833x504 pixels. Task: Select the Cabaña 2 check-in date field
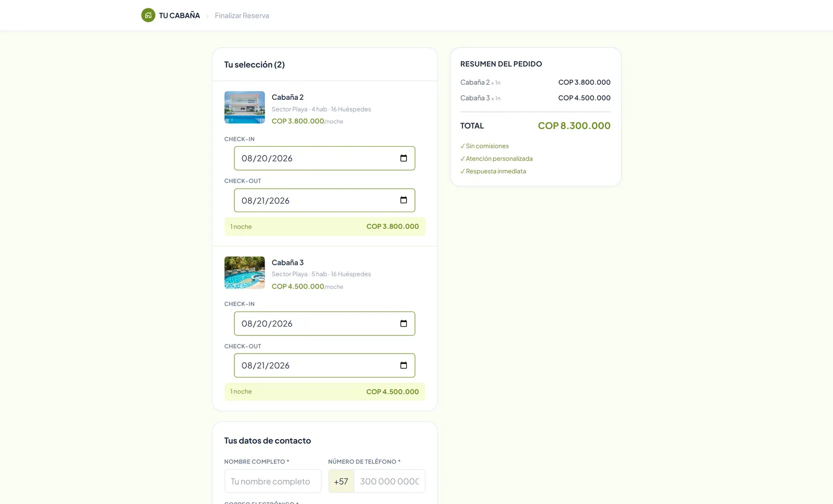[x=324, y=158]
